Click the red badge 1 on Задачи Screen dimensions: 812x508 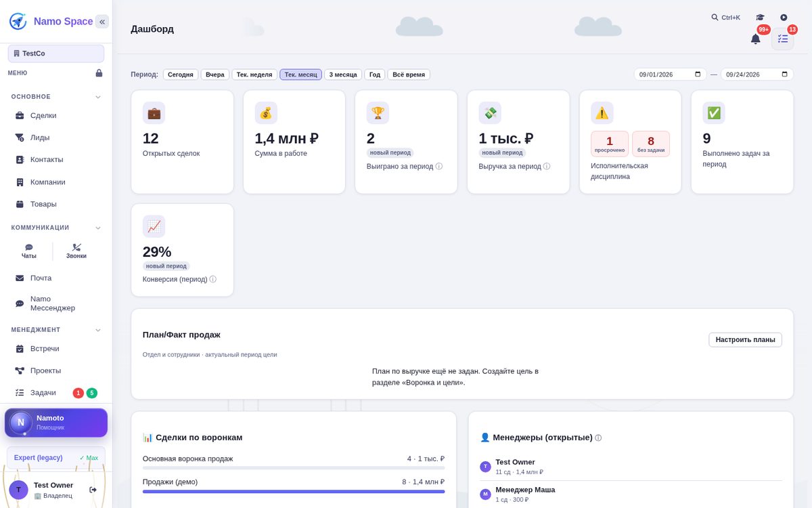[x=78, y=393]
